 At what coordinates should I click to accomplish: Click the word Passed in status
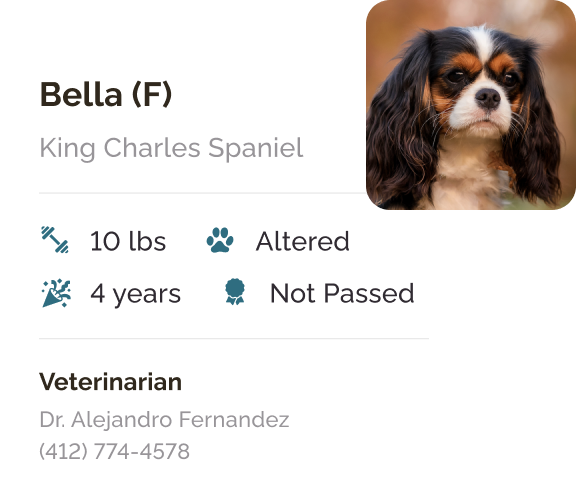[369, 293]
